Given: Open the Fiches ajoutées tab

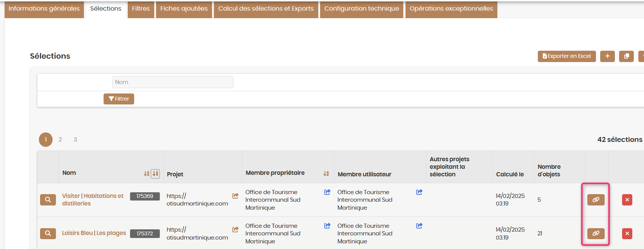Looking at the screenshot, I should click(184, 9).
